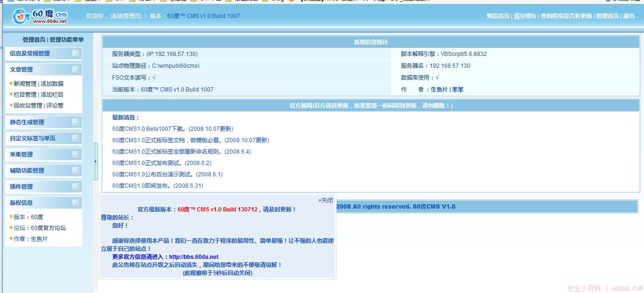644x293 pixels.
Task: Click the 系统信息统计 table header
Action: click(371, 42)
